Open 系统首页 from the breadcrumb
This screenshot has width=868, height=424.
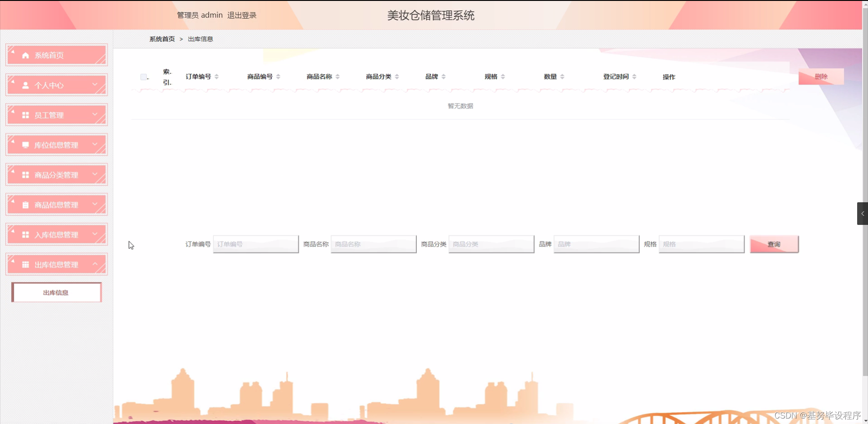[162, 39]
